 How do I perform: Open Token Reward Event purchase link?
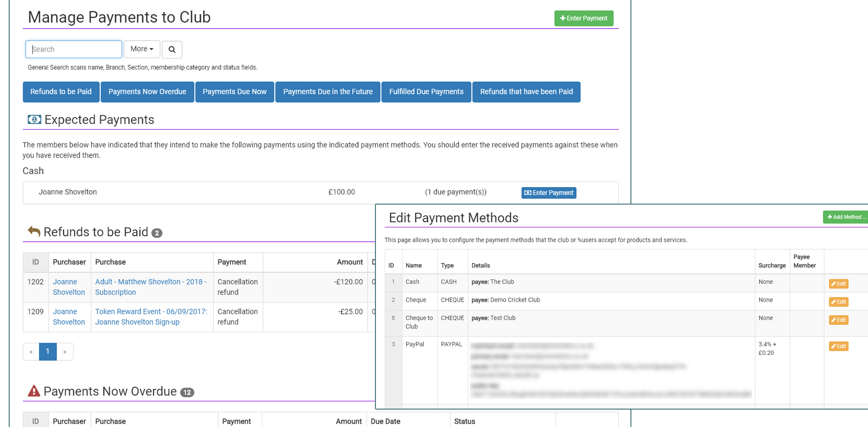coord(150,317)
